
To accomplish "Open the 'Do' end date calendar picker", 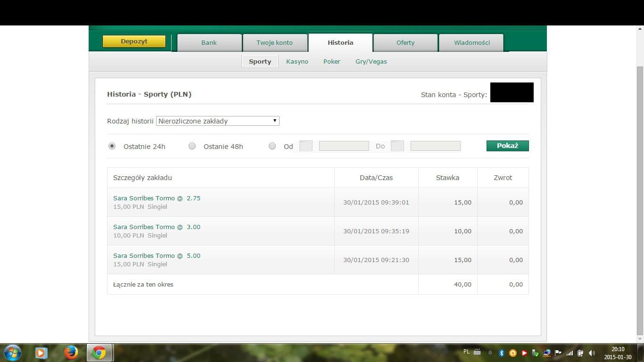I will (x=397, y=146).
